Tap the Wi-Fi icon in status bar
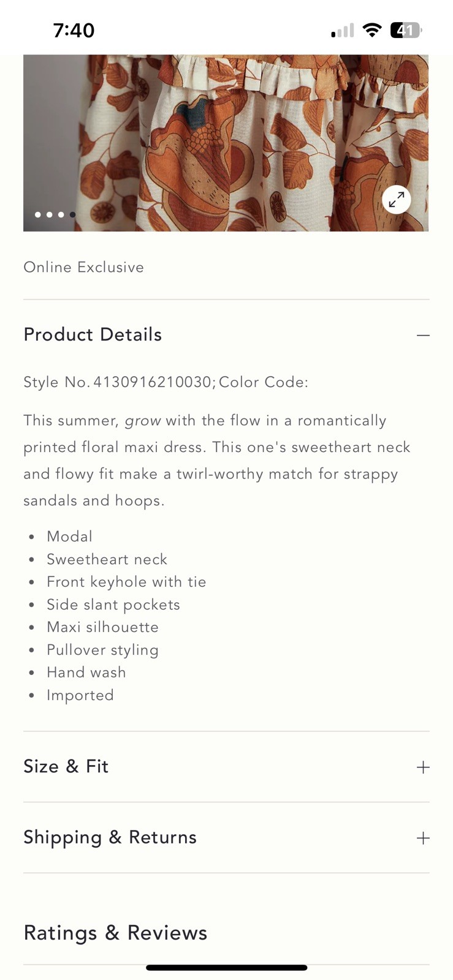The width and height of the screenshot is (453, 980). tap(371, 30)
